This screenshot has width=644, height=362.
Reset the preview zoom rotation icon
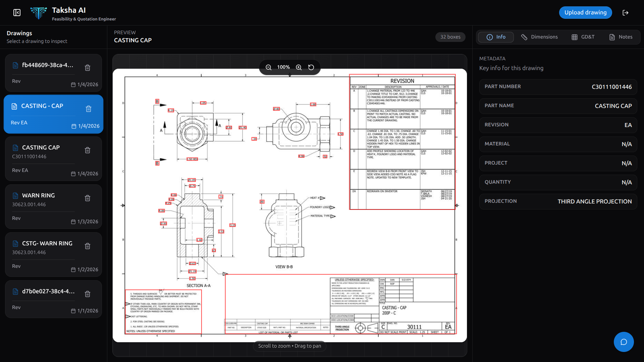pyautogui.click(x=311, y=67)
